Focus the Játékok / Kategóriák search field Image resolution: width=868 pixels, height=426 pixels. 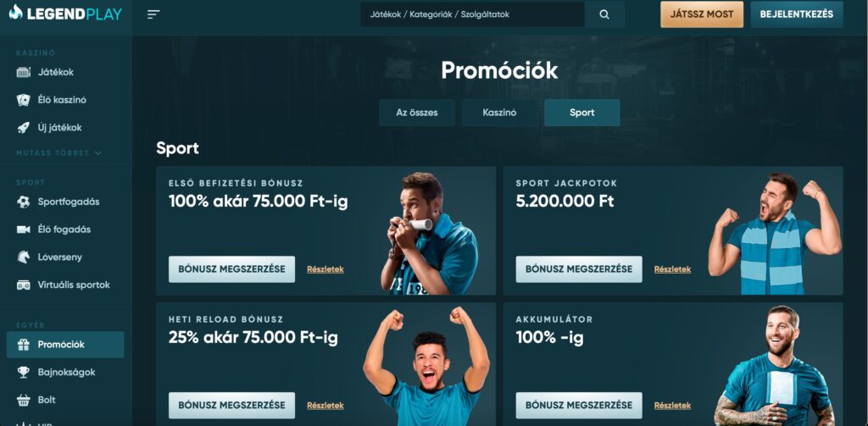[472, 15]
